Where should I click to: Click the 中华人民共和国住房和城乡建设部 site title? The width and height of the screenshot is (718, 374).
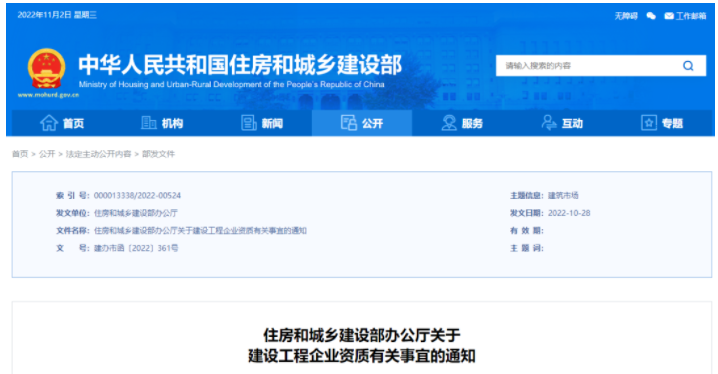click(240, 65)
